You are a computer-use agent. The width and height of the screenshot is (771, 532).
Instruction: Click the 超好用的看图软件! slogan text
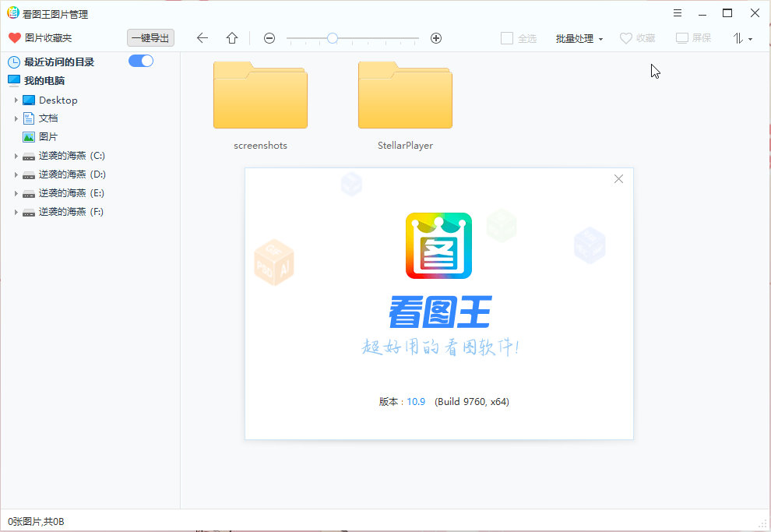[440, 347]
